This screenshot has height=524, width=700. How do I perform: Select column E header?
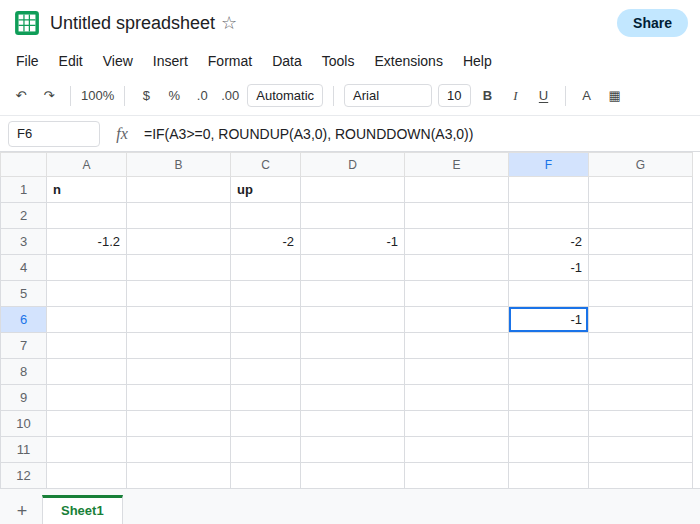tap(456, 165)
